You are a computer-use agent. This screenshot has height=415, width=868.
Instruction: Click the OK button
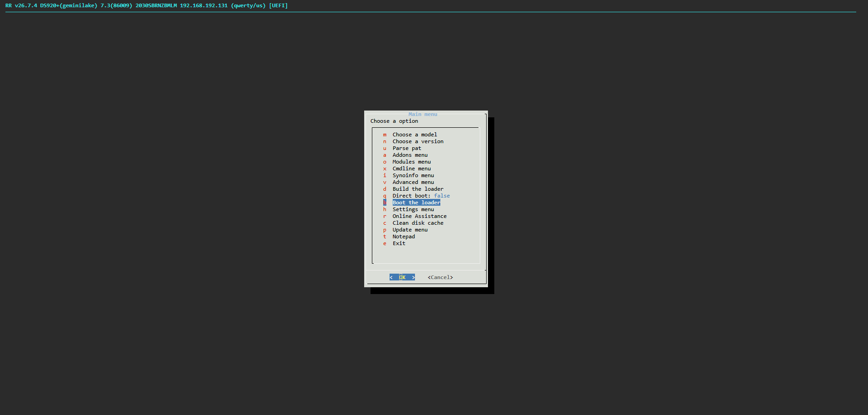(x=402, y=277)
